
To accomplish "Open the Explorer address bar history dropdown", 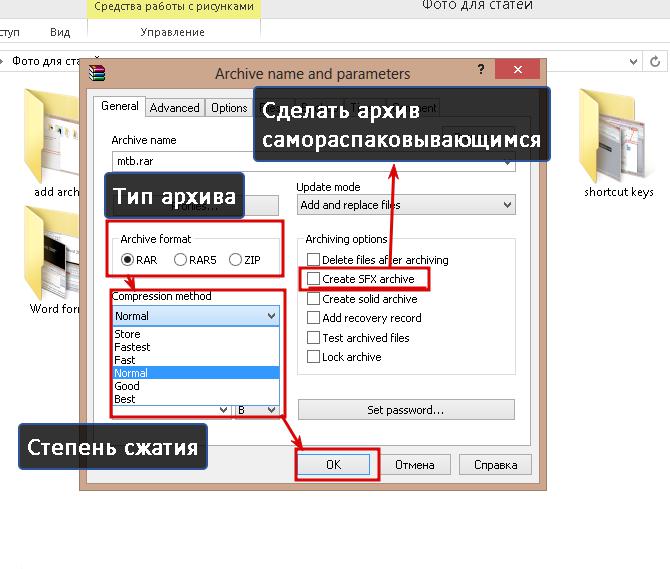I will point(633,62).
